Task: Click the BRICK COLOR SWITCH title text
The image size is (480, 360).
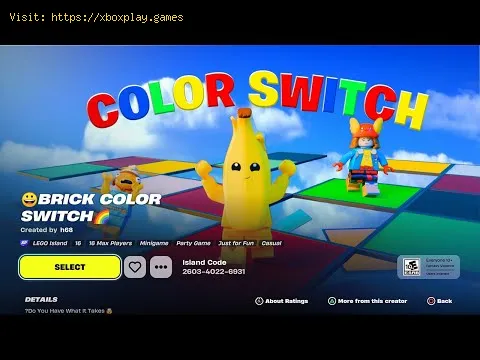Action: [x=91, y=208]
